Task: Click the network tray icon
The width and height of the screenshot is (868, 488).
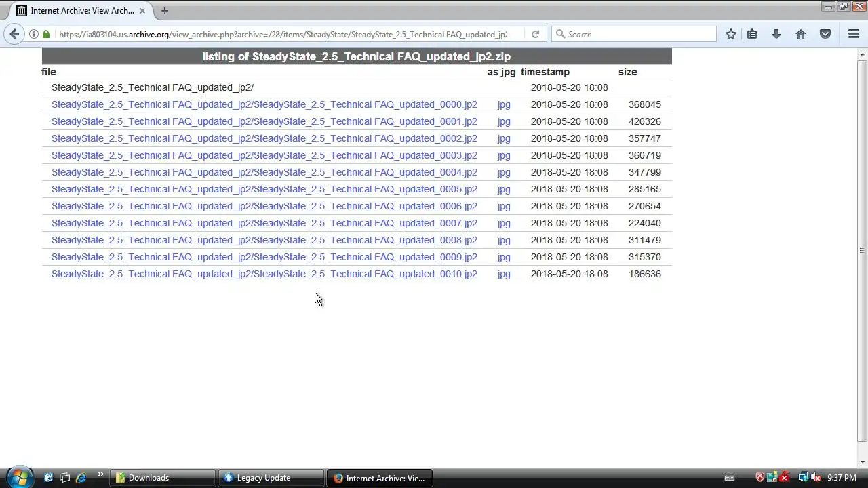Action: (x=803, y=478)
